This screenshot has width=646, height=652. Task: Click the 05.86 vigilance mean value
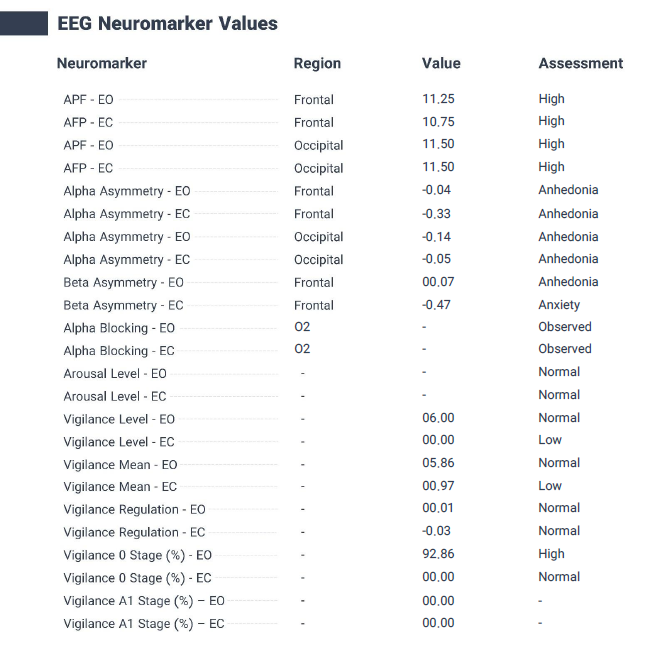(x=438, y=463)
